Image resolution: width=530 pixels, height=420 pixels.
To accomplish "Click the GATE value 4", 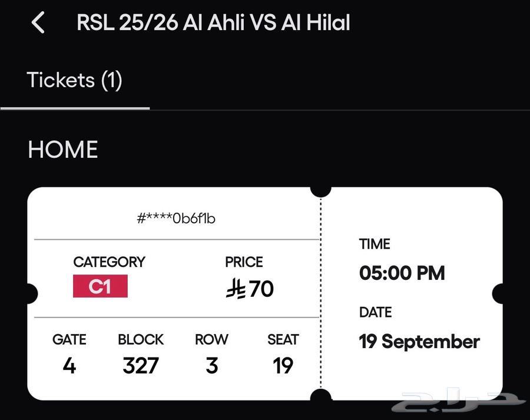I will pos(69,366).
